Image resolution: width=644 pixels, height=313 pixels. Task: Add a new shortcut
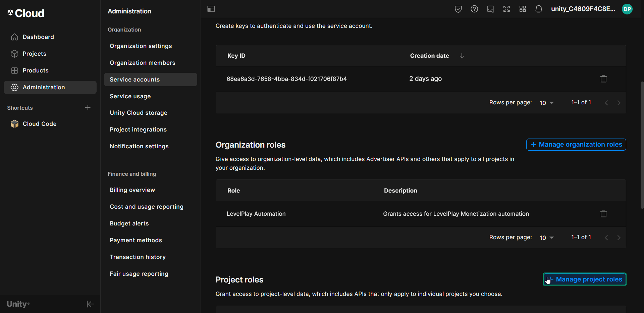click(x=88, y=108)
